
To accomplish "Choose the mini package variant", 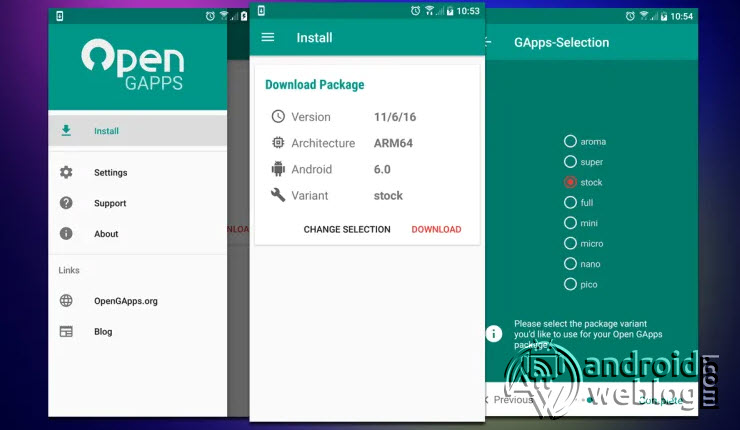I will [570, 223].
